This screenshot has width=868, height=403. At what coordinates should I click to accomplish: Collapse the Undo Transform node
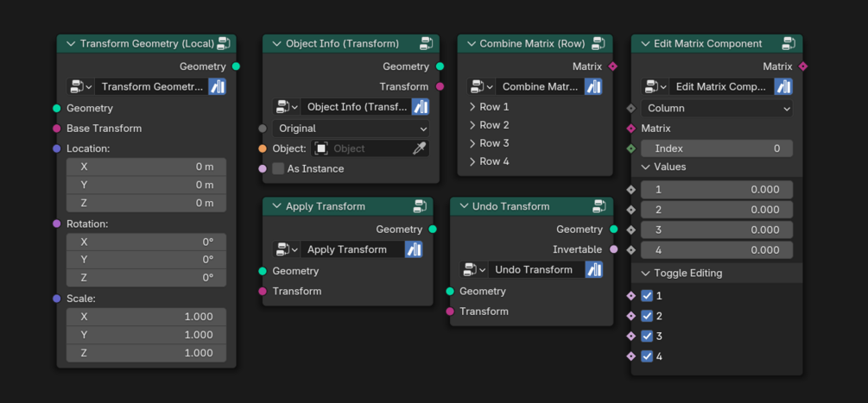pyautogui.click(x=465, y=206)
